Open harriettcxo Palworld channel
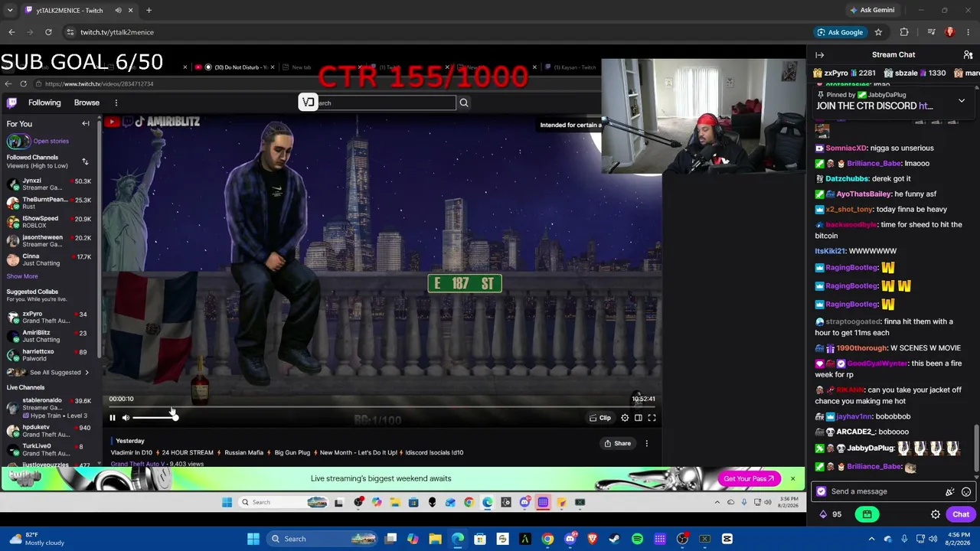Screen dimensions: 980x551 pyautogui.click(x=49, y=355)
